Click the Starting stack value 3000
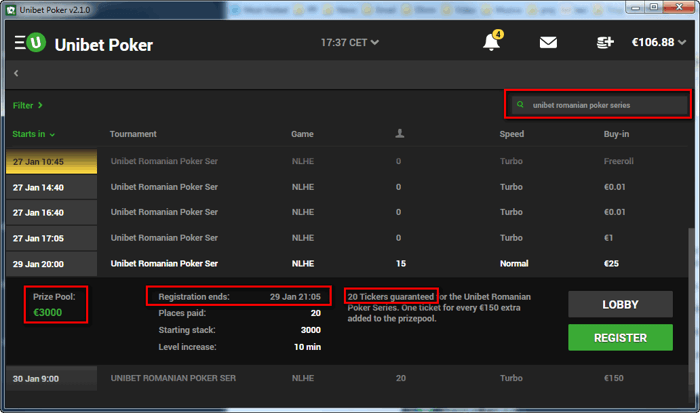 point(311,330)
